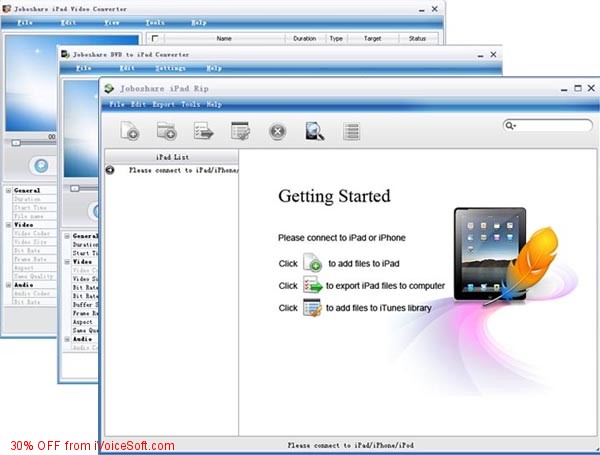600x455 pixels.
Task: Open Tools menu in iPad Video Converter
Action: (155, 23)
